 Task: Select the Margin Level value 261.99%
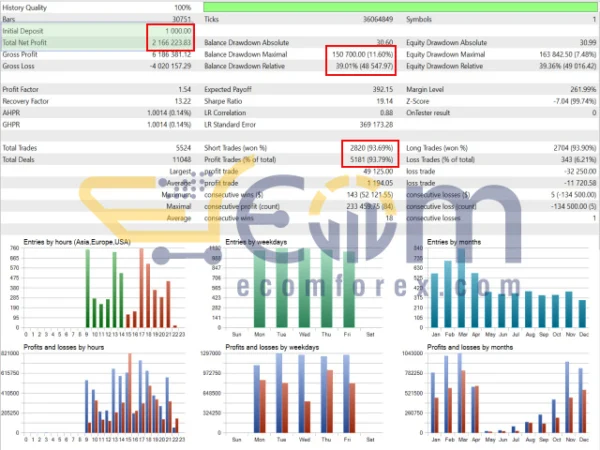tap(583, 89)
